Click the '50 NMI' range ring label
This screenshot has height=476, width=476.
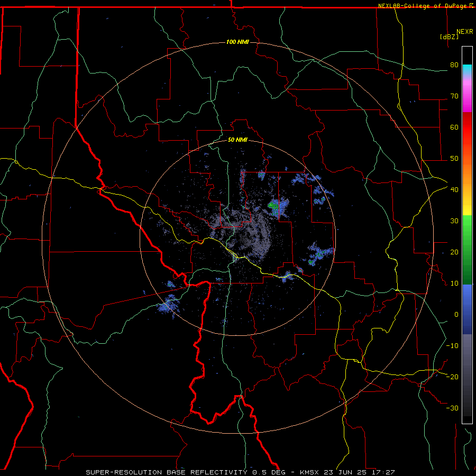pyautogui.click(x=237, y=140)
